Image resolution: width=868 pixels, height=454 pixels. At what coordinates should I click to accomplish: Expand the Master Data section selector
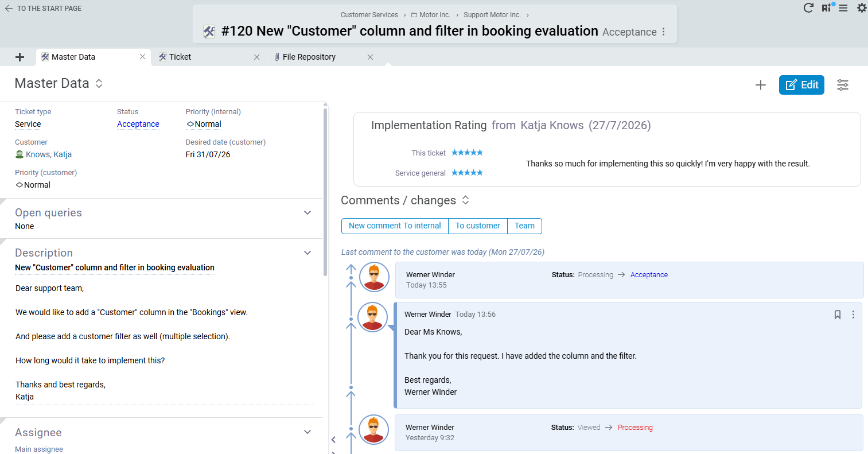coord(99,84)
